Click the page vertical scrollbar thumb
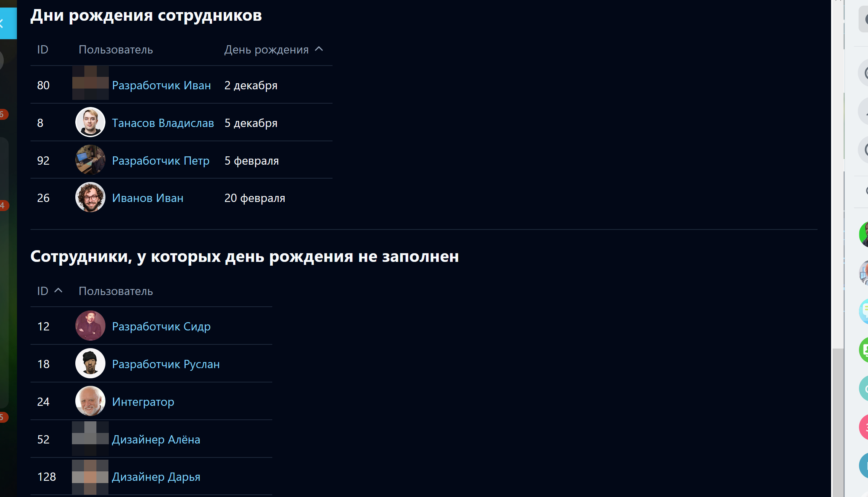868x497 pixels. point(838,422)
